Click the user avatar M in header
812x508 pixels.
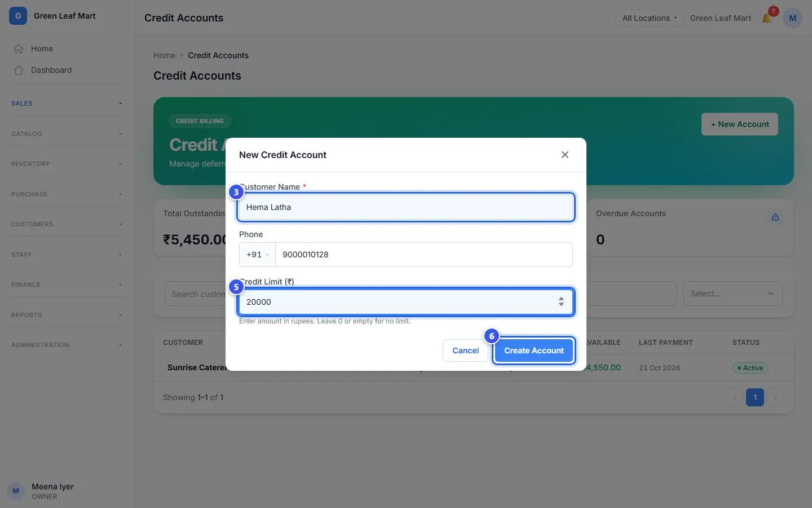click(x=792, y=18)
